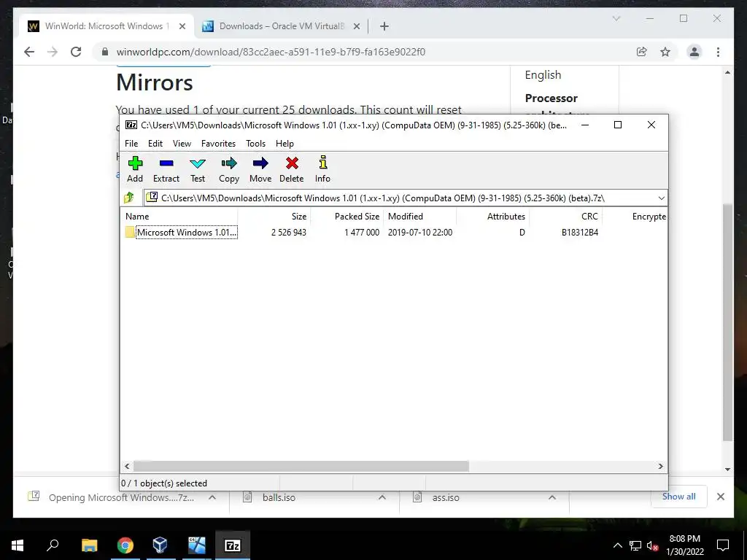Expand options for balls.iso download

tap(382, 497)
